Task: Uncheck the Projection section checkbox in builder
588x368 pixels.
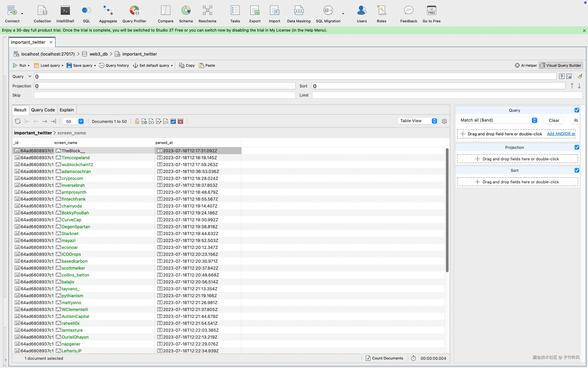Action: coord(577,147)
